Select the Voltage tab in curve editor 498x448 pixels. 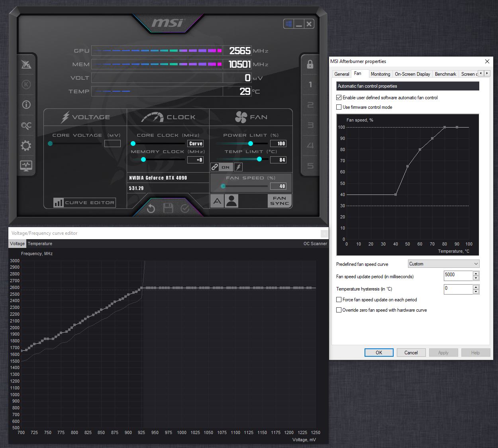click(x=17, y=244)
